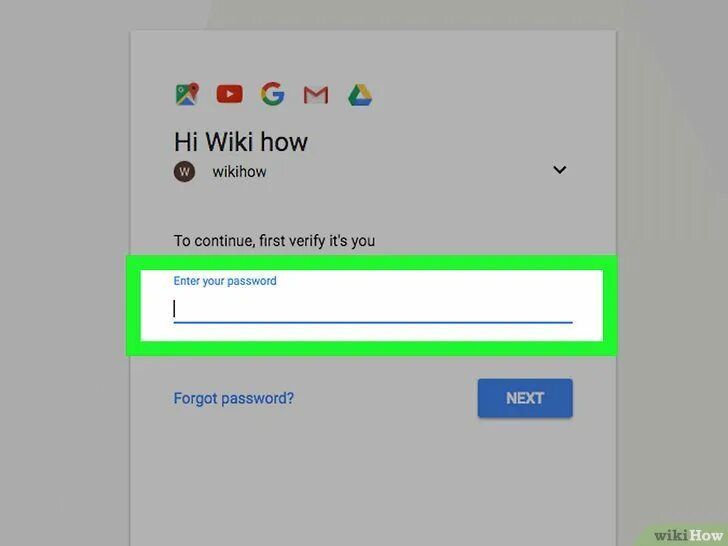Image resolution: width=728 pixels, height=546 pixels.
Task: Click the Hi Wiki how heading
Action: [x=240, y=142]
